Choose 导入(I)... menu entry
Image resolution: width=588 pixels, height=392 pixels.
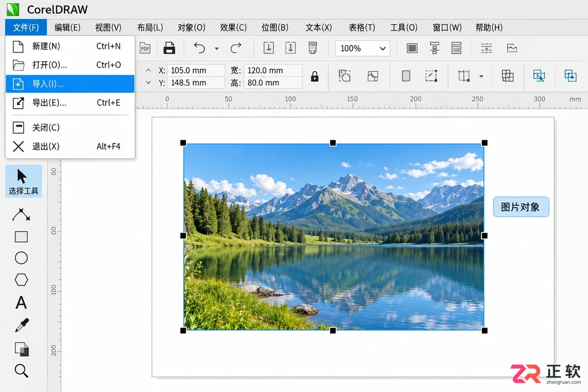click(70, 84)
